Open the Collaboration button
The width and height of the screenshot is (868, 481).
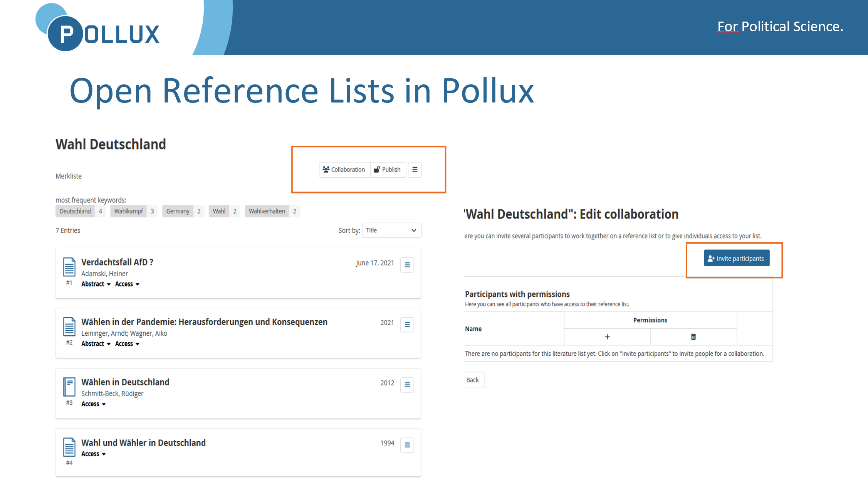point(344,170)
